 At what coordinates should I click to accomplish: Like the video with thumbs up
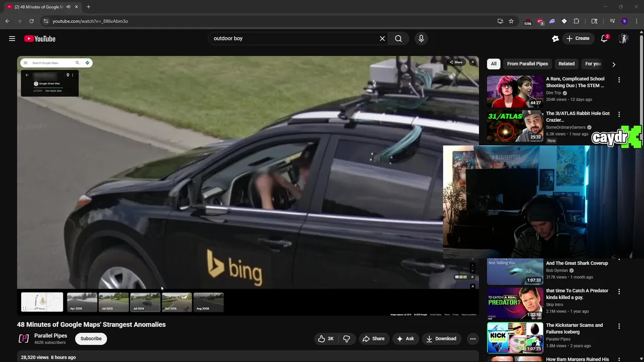point(326,339)
